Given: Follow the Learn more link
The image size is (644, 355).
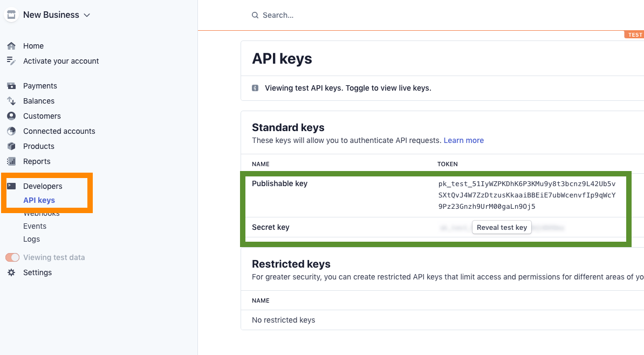Looking at the screenshot, I should (x=464, y=140).
